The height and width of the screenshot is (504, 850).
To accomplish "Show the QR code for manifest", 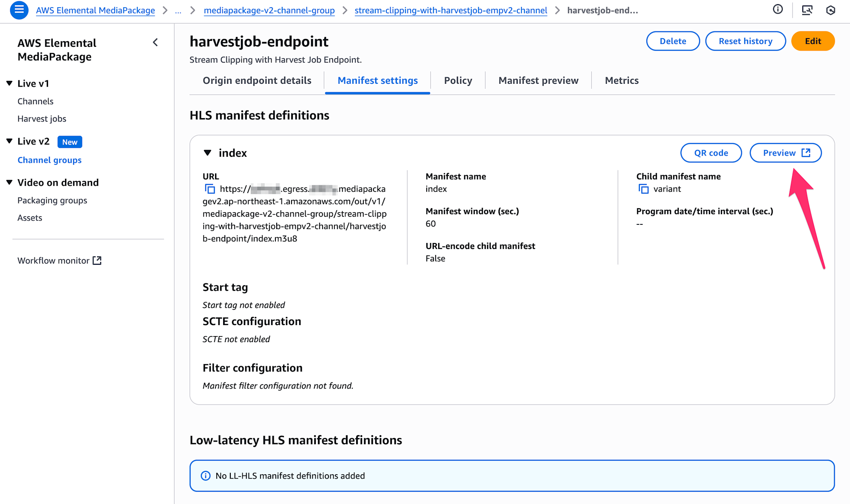I will [711, 153].
